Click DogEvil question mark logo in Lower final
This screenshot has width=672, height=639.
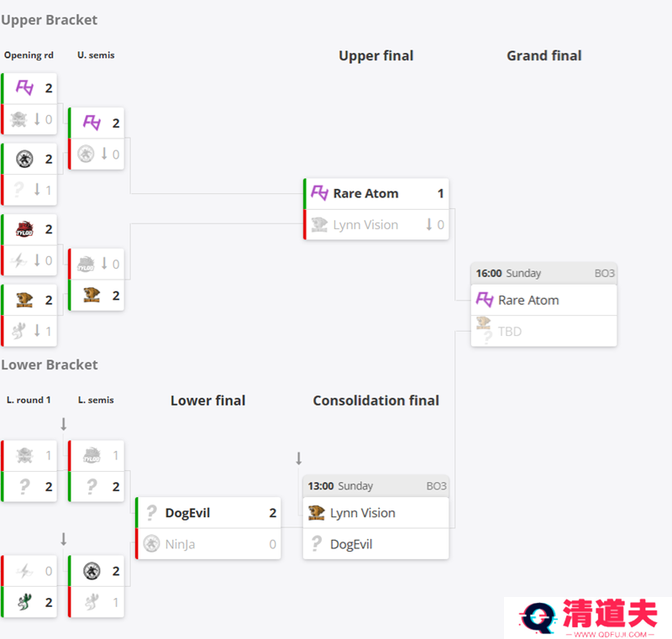[x=151, y=513]
